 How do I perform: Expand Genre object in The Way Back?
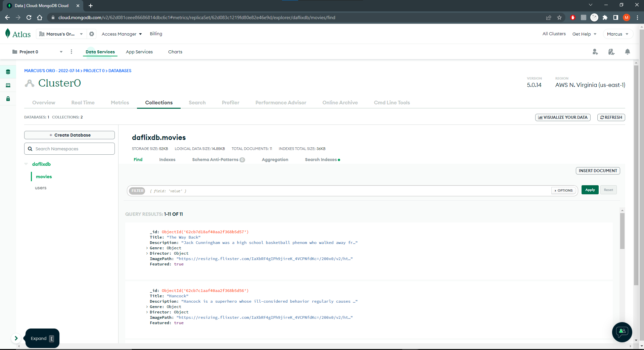(x=147, y=248)
